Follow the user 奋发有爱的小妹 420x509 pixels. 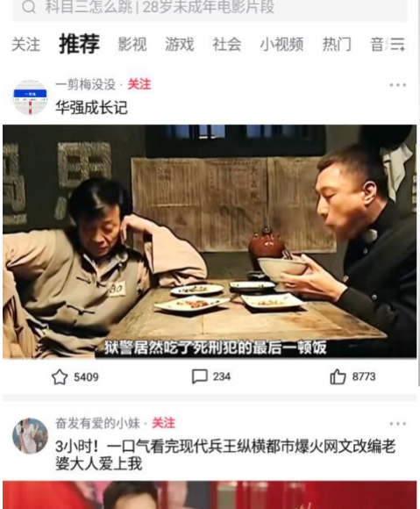pos(163,423)
